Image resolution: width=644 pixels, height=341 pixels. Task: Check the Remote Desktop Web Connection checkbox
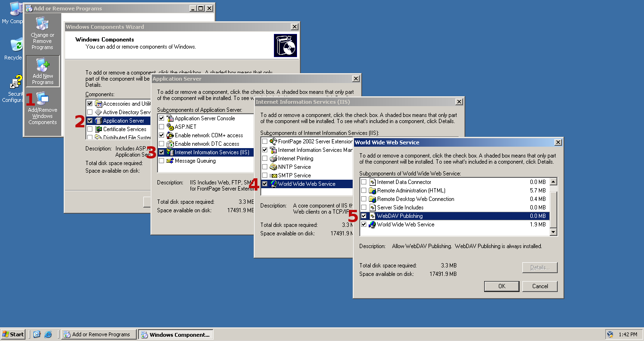point(363,199)
